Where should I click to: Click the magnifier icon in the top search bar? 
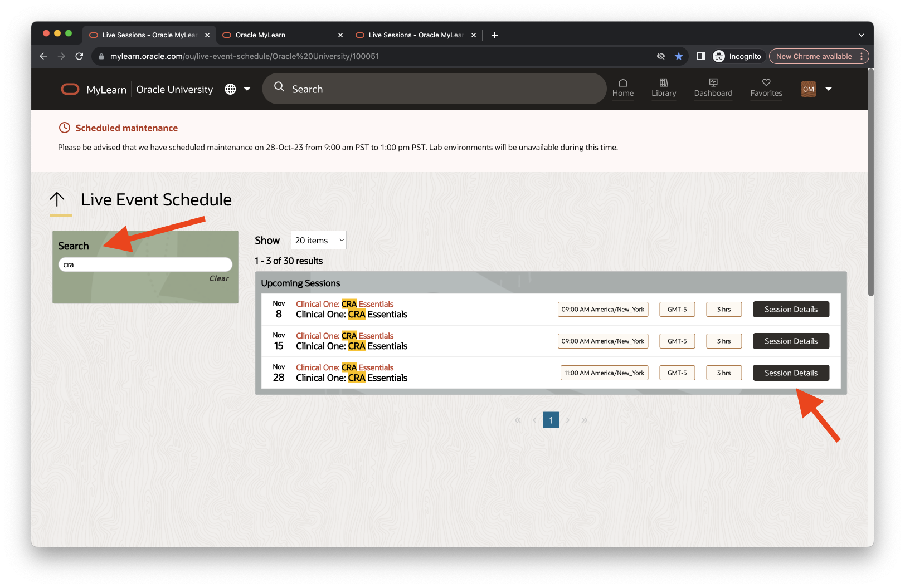[x=279, y=87]
